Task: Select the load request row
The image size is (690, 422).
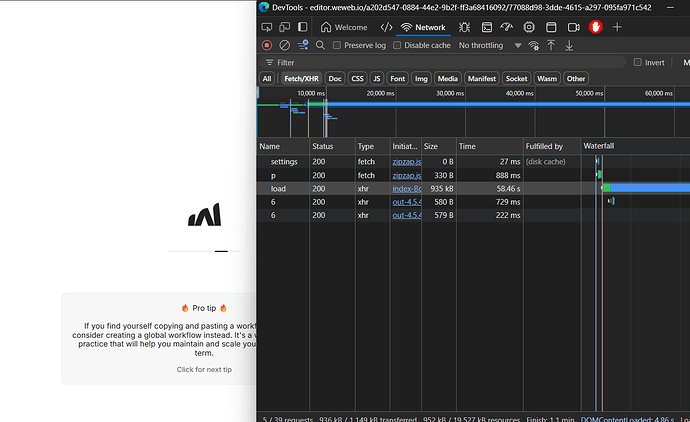Action: (x=473, y=188)
